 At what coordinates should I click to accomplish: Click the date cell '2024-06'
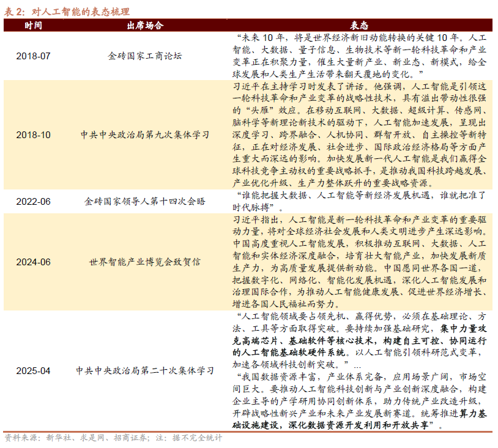click(34, 262)
